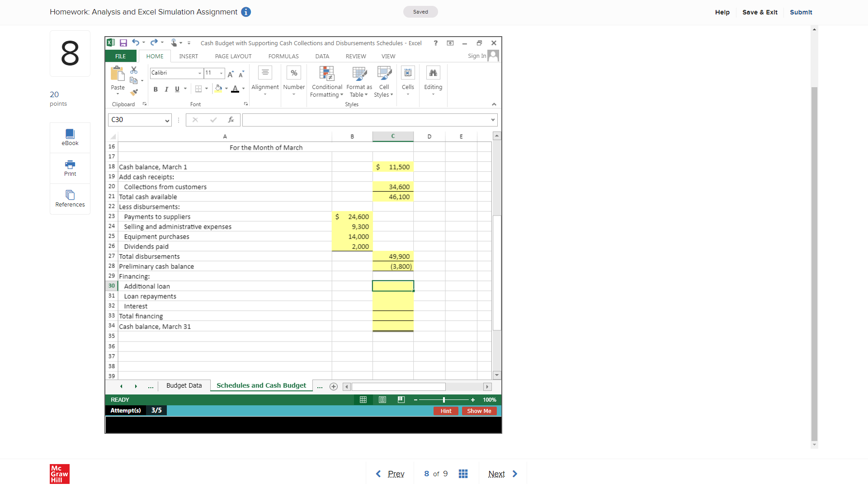Image resolution: width=868 pixels, height=488 pixels.
Task: Open the font name Calibri dropdown
Action: tap(199, 73)
